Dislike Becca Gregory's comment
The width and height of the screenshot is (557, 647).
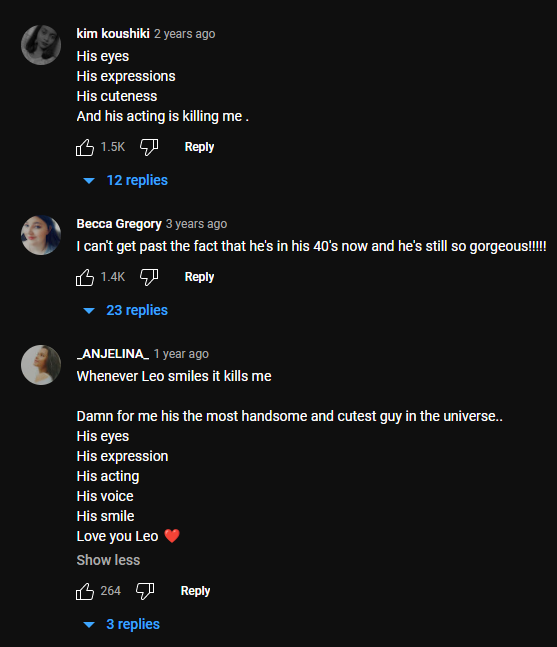[x=149, y=277]
